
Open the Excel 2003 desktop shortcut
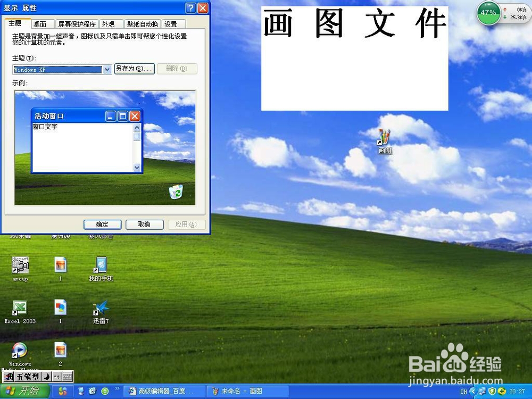click(x=20, y=312)
